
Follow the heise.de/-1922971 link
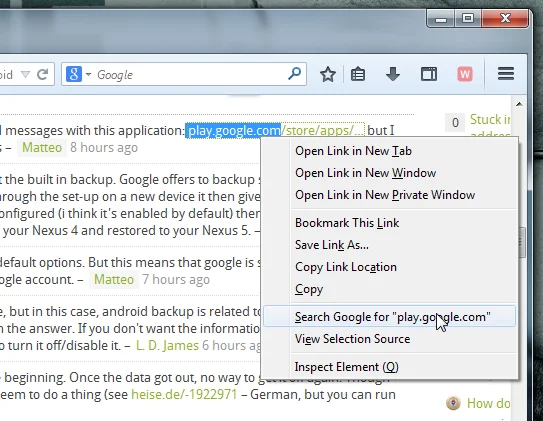[184, 394]
